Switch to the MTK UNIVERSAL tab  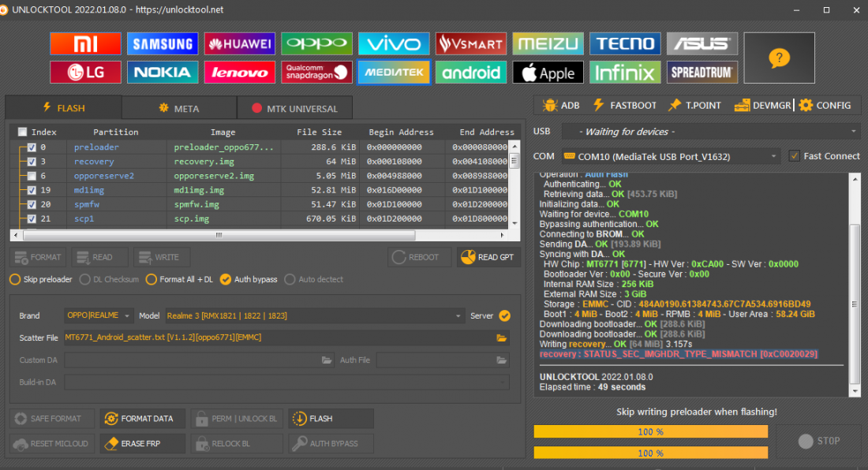295,108
